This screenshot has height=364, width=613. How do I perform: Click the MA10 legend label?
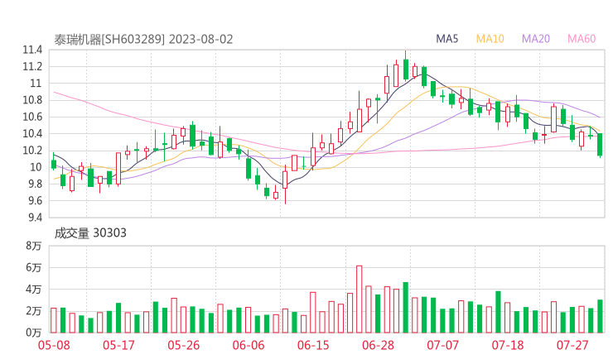coord(490,39)
